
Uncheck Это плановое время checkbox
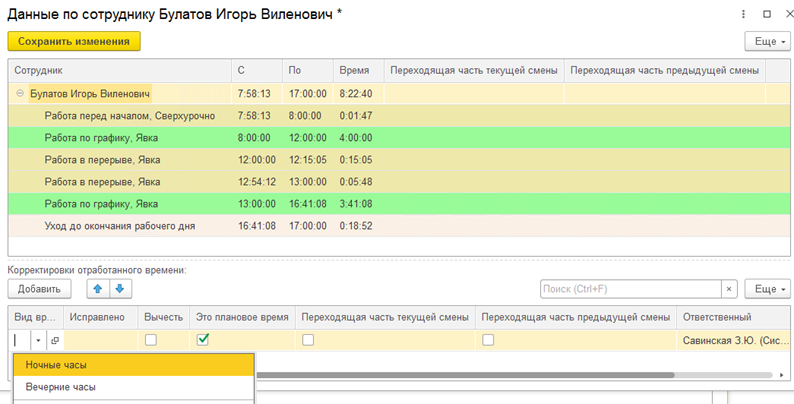click(203, 340)
